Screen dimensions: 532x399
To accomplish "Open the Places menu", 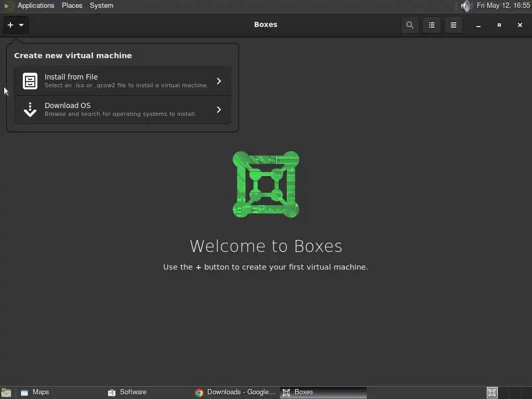I will [x=72, y=5].
